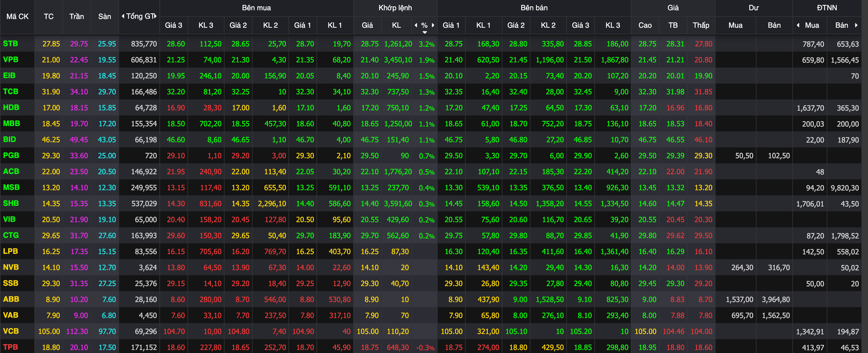The width and height of the screenshot is (868, 353).
Task: Select CTG foreign sell 1,798,52
Action: [845, 236]
